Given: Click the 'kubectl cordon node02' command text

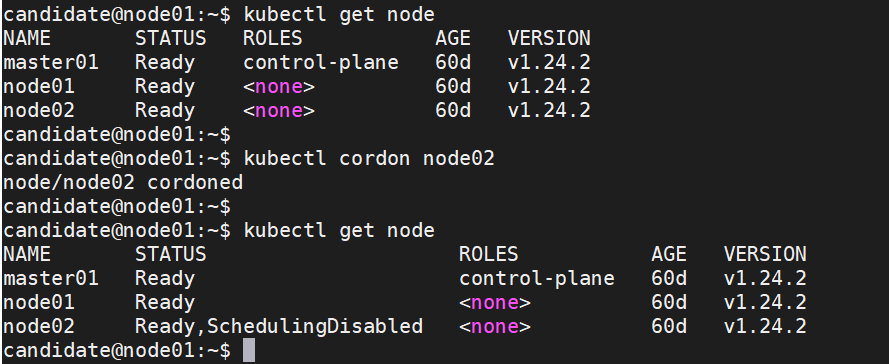Looking at the screenshot, I should pos(369,158).
